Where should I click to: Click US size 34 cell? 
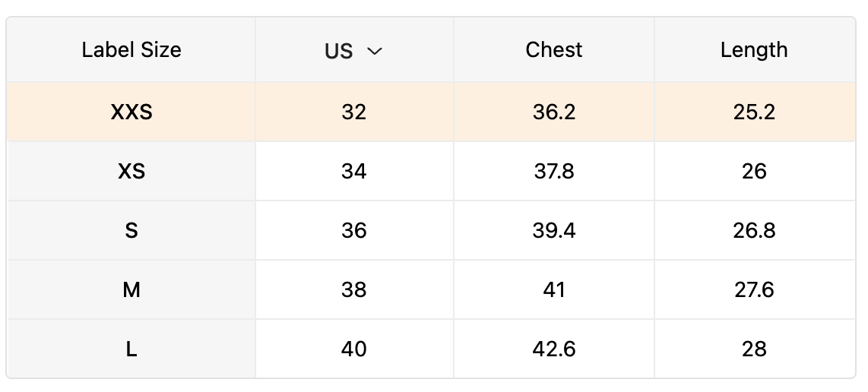point(354,172)
